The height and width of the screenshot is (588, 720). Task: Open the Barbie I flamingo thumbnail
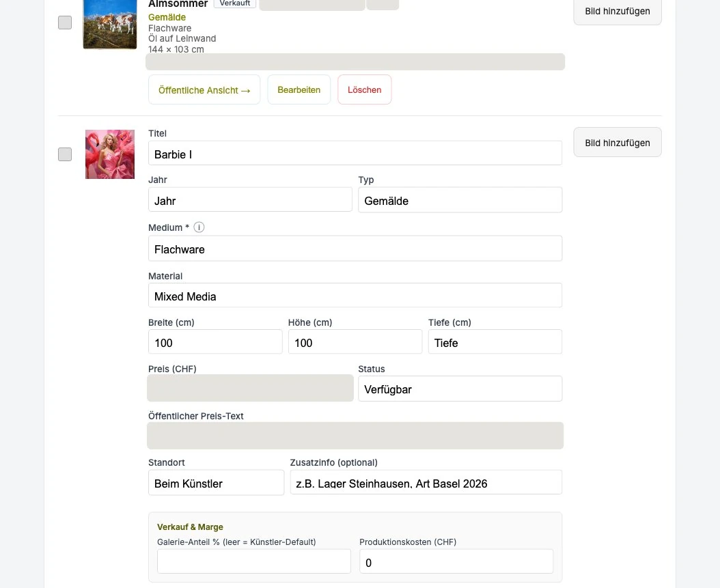tap(110, 154)
